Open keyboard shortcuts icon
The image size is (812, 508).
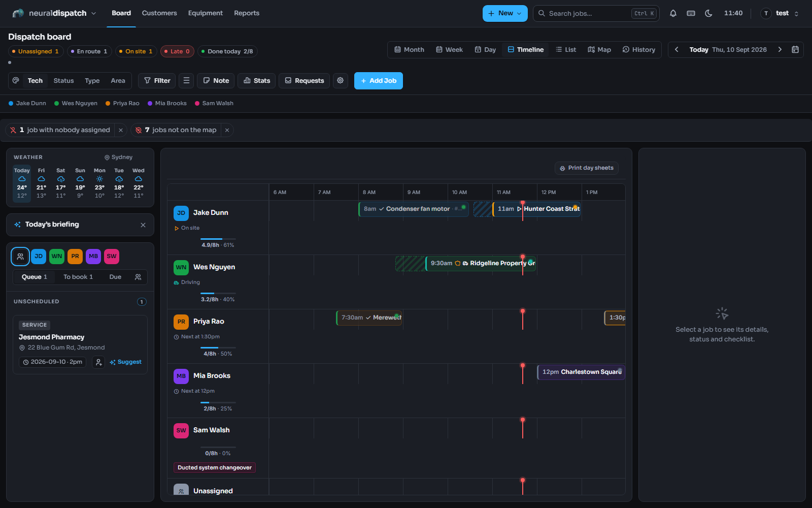tap(691, 13)
